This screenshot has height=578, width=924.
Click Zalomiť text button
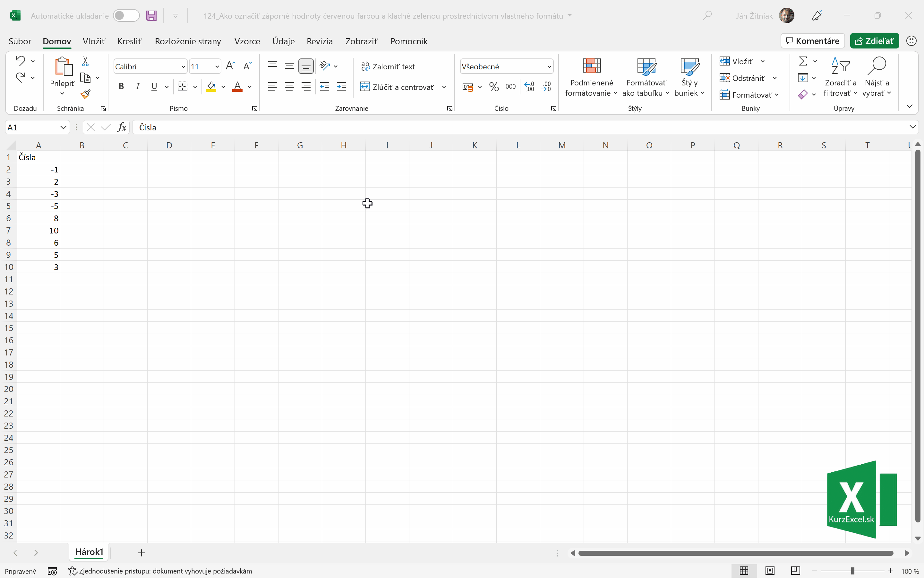[388, 66]
